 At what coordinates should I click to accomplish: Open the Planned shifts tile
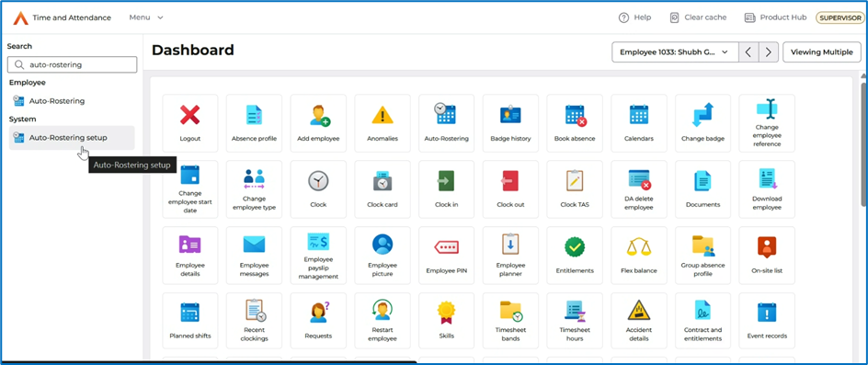[x=189, y=321]
